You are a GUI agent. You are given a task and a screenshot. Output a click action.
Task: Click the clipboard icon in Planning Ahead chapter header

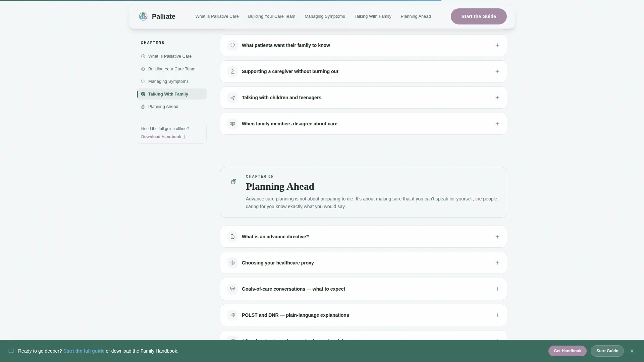coord(234,181)
